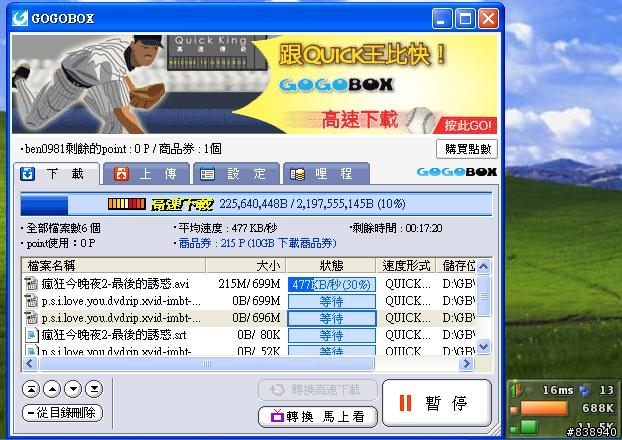Click the 轉換高速下載 button
Viewport: 622px width, 440px height.
point(318,390)
